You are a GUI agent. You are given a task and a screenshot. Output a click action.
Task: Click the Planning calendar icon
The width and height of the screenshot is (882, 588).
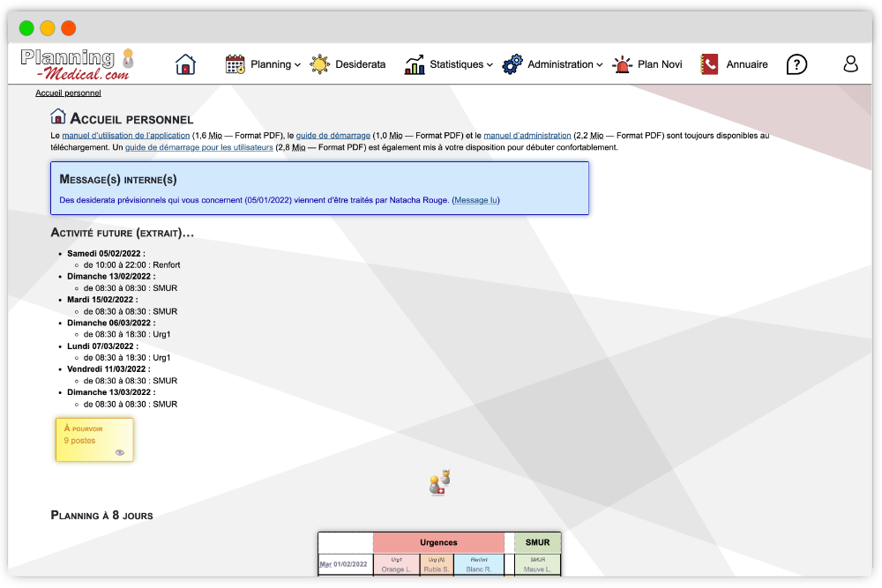[x=235, y=64]
